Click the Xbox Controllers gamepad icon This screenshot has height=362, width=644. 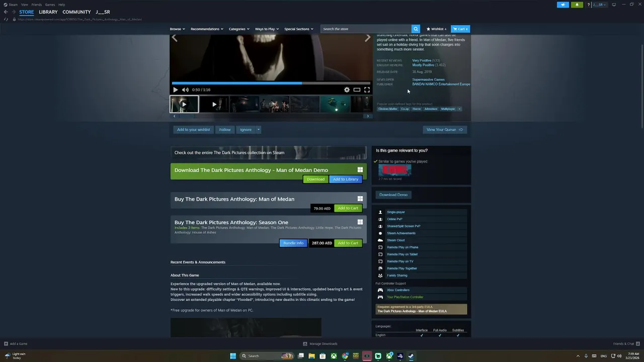[x=380, y=290]
